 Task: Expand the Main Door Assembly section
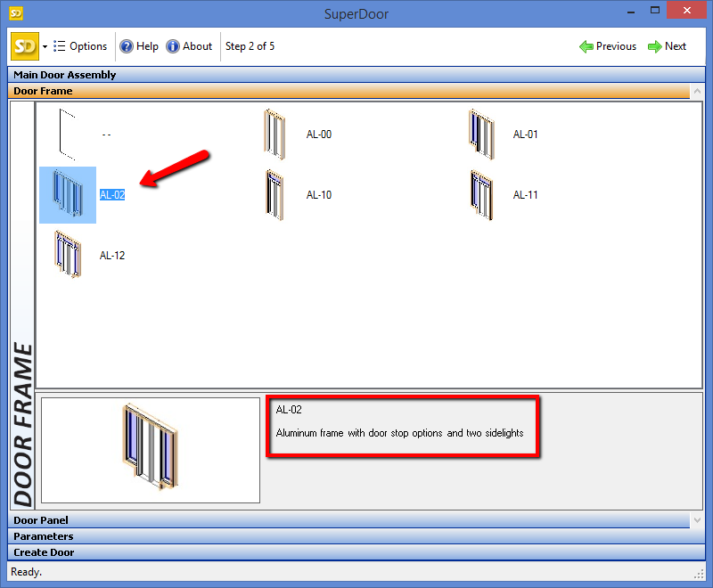[x=356, y=75]
